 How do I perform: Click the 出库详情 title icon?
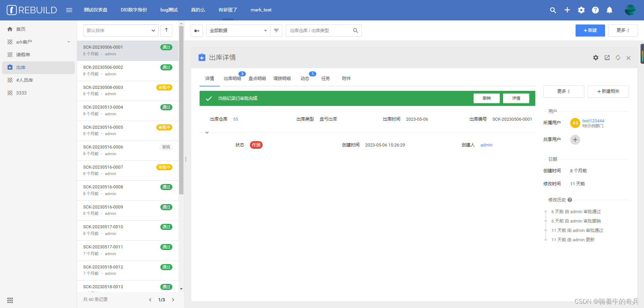[x=202, y=58]
